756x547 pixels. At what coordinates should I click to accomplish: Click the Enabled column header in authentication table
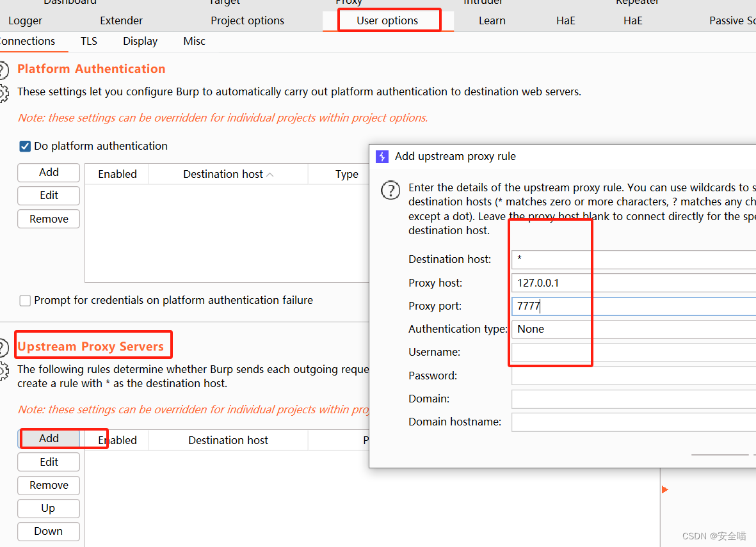pos(117,174)
